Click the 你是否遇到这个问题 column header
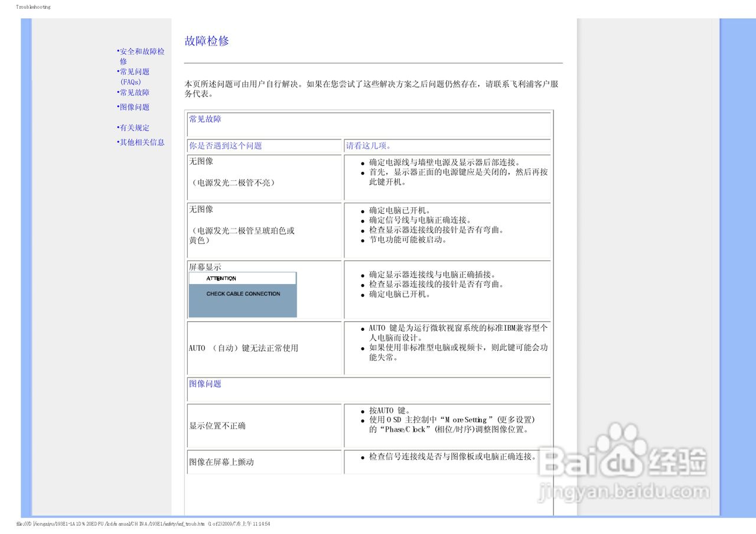Image resolution: width=756 pixels, height=534 pixels. [x=227, y=146]
